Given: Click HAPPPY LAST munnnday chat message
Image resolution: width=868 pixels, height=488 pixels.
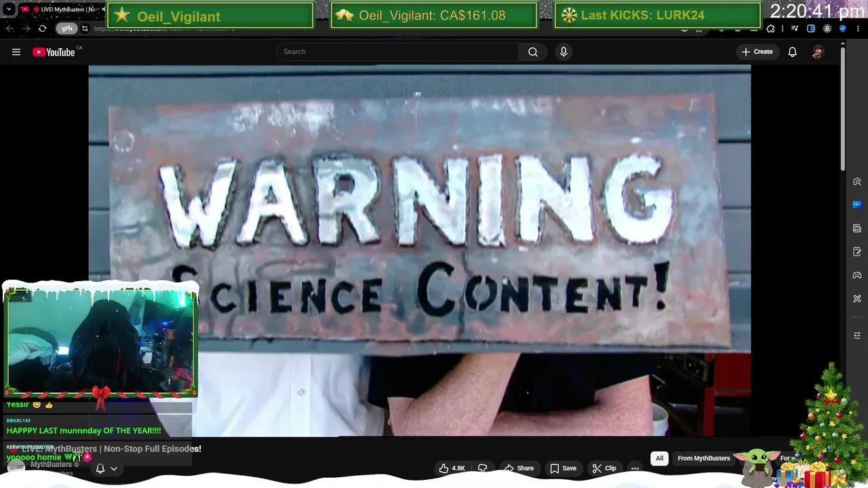Looking at the screenshot, I should [84, 430].
